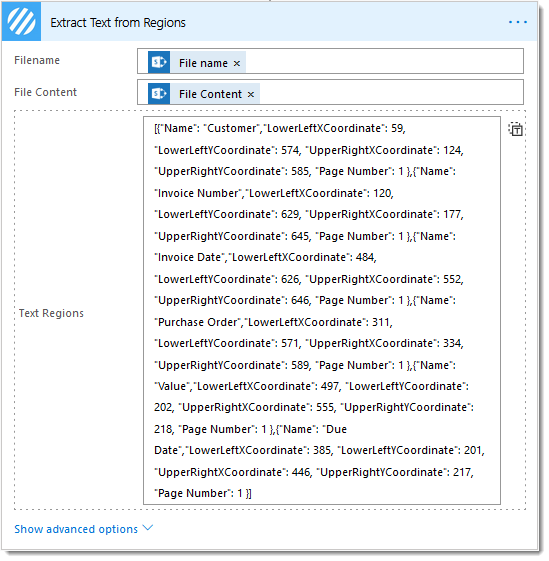Place cursor at the end of Text Regions JSON
Screen dimensions: 549x561
click(252, 493)
